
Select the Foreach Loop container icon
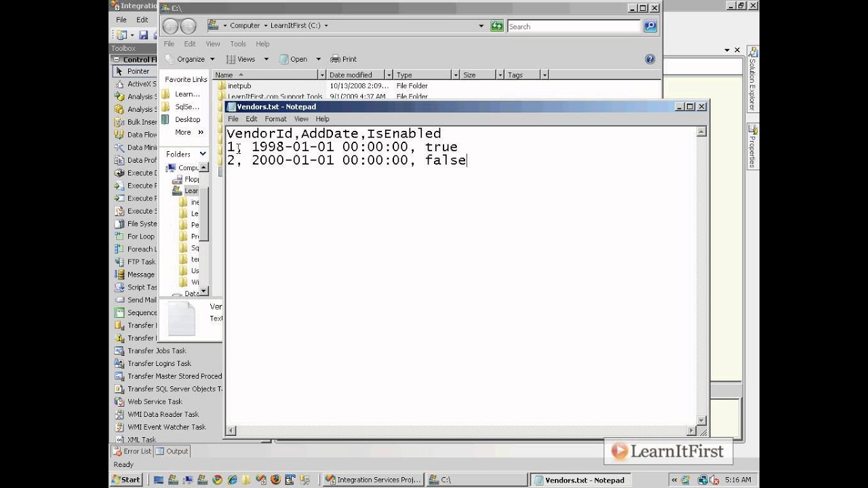coord(119,249)
